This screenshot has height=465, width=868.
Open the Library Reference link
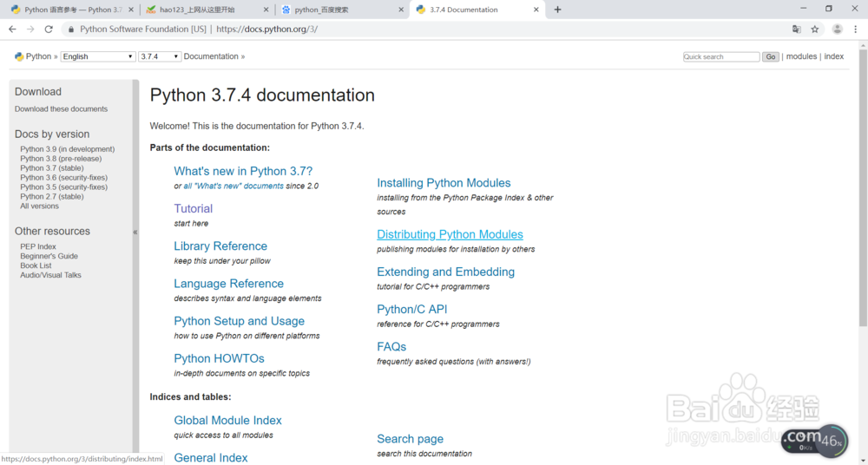(220, 246)
